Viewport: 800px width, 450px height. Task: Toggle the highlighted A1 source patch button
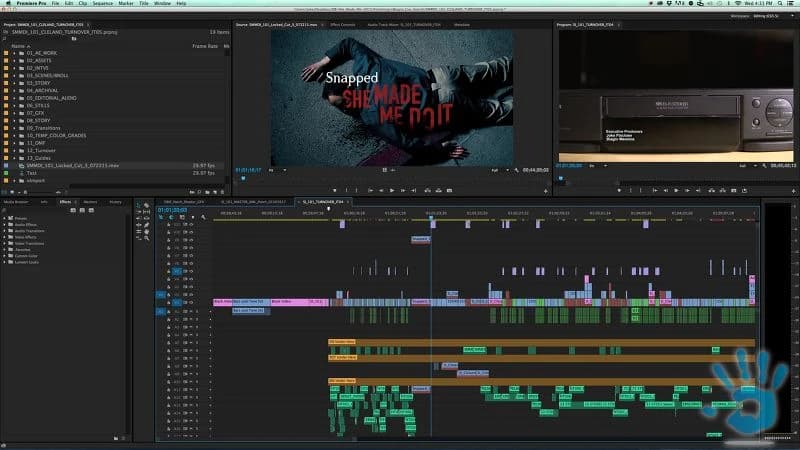pos(161,311)
